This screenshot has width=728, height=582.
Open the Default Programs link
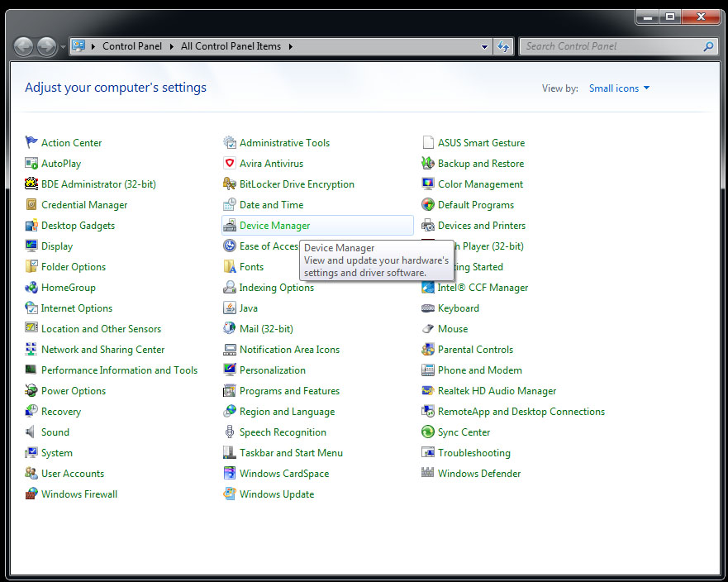click(476, 205)
